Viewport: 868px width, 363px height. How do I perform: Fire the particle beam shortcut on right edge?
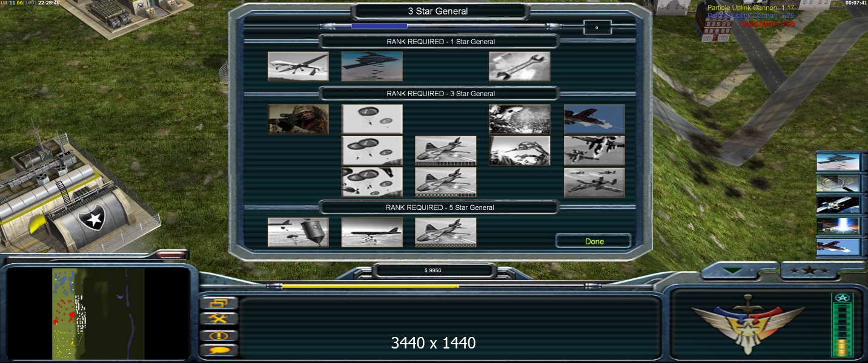tap(838, 226)
